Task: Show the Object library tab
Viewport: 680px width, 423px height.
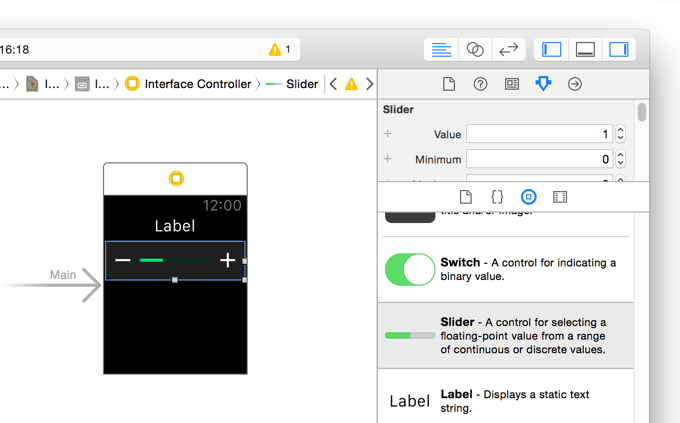Action: coord(528,197)
